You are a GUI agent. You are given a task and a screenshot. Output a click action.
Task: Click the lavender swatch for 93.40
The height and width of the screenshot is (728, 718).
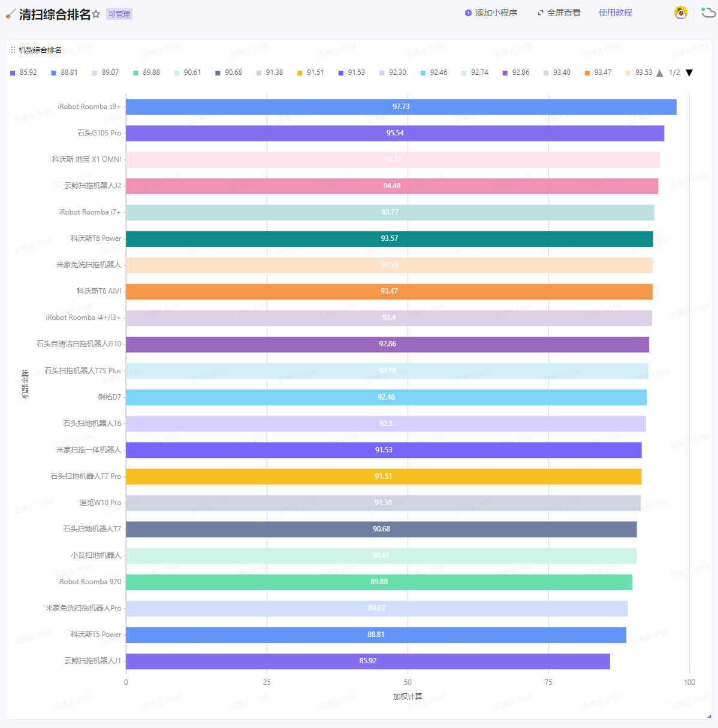point(546,73)
